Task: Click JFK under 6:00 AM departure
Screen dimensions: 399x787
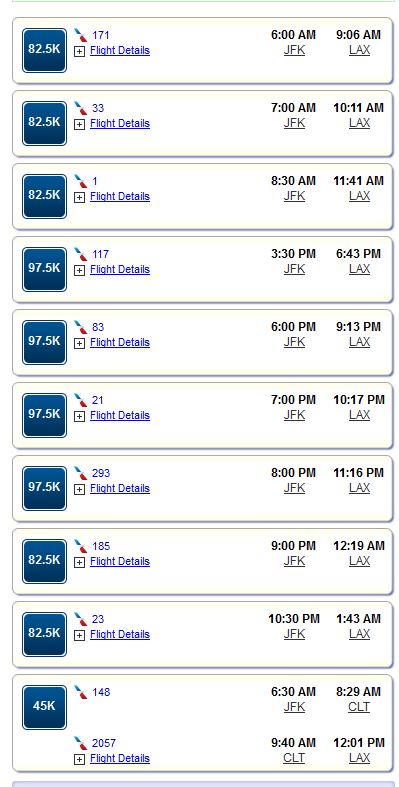Action: (x=294, y=50)
